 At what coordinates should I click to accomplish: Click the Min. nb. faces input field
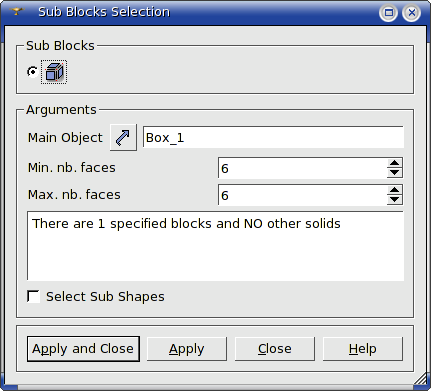pos(303,168)
